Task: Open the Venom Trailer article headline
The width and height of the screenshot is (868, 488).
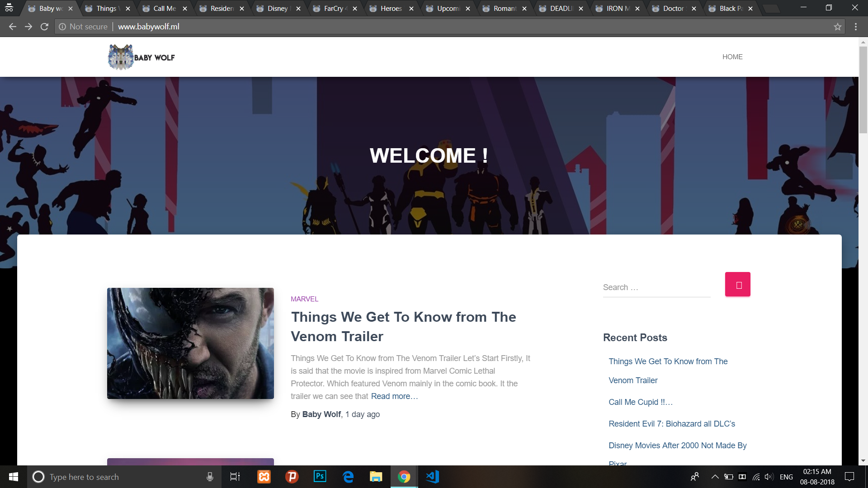Action: point(403,327)
